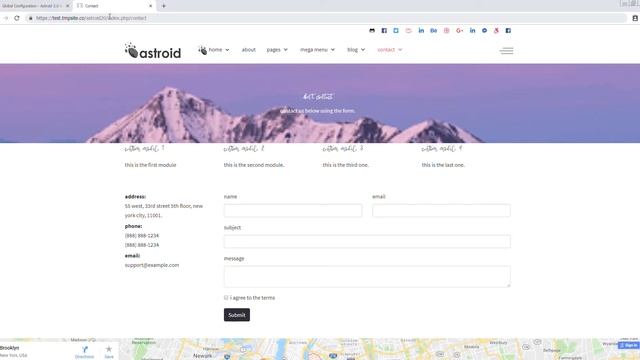Screen dimensions: 640x360
Task: Click the 'address:' label
Action: click(x=135, y=197)
